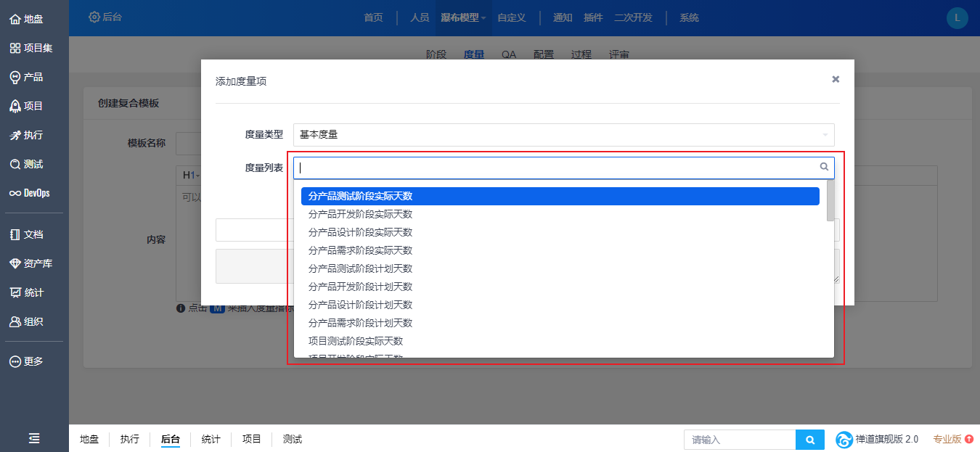
Task: Open 资产库 in the sidebar
Action: [30, 263]
